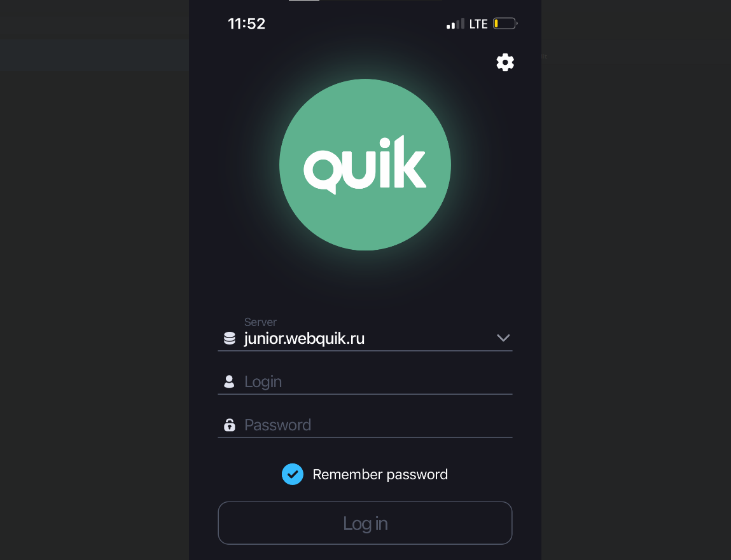Click the user silhouette icon

pos(229,381)
